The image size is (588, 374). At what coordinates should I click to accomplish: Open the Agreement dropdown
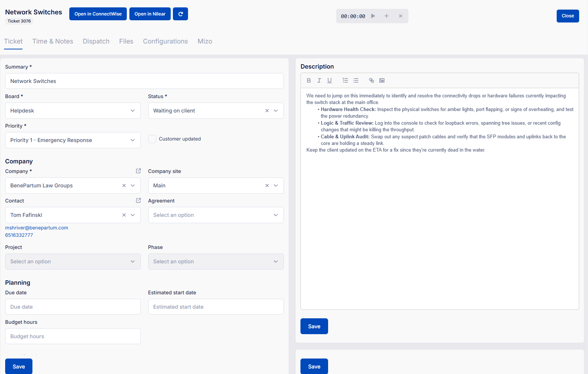tap(216, 215)
